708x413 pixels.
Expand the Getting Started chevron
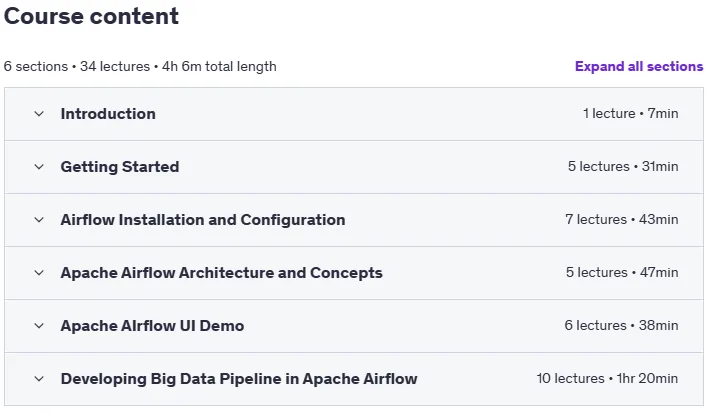pyautogui.click(x=39, y=167)
